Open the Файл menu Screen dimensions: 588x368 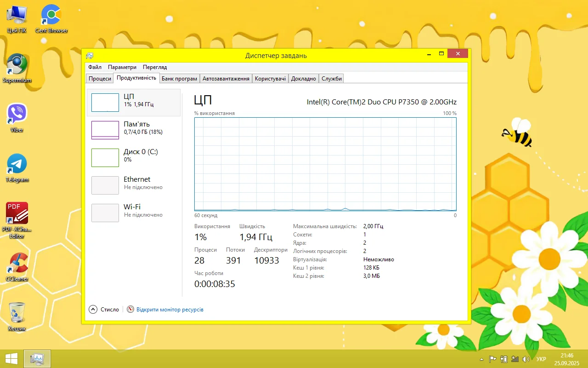click(x=95, y=67)
